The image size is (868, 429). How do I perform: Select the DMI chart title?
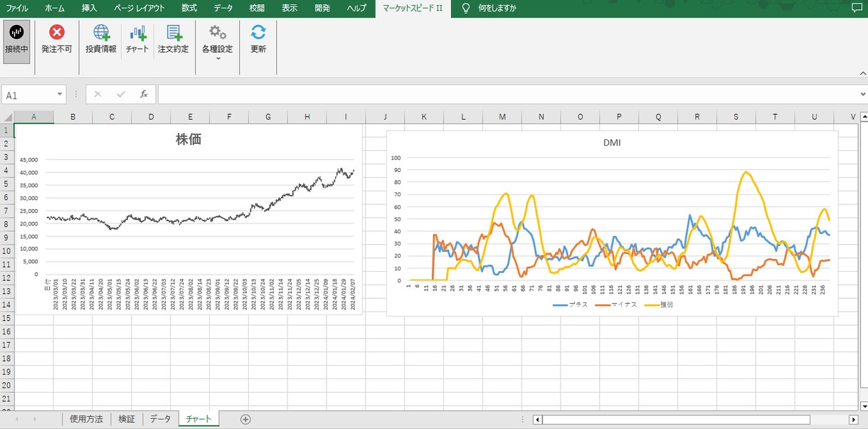click(x=612, y=142)
